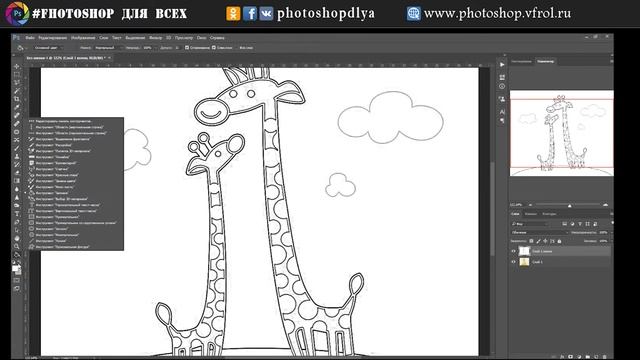
Task: Select the Crop tool
Action: click(x=17, y=99)
